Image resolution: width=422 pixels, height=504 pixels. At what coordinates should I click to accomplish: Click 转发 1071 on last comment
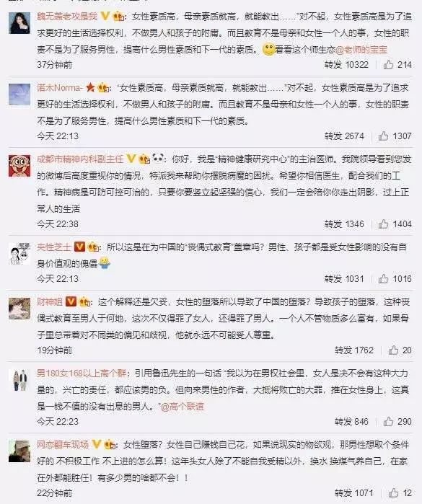tap(353, 492)
